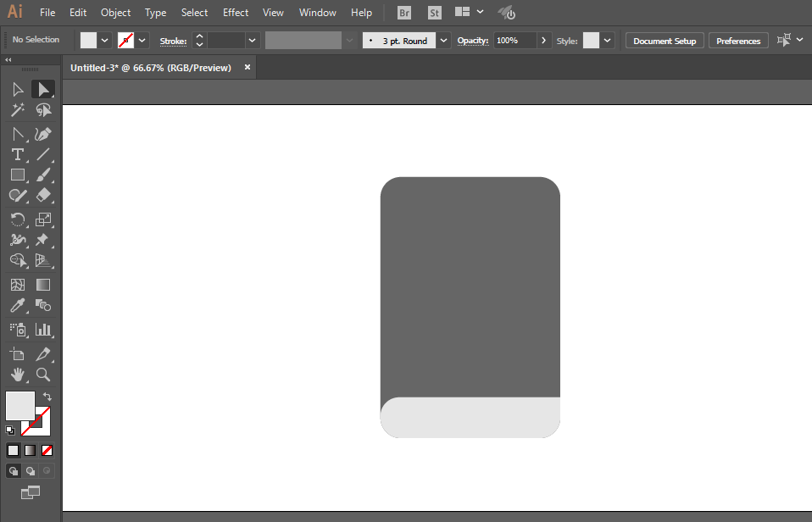The image size is (812, 522).
Task: Toggle the None fill mode button
Action: [x=47, y=451]
